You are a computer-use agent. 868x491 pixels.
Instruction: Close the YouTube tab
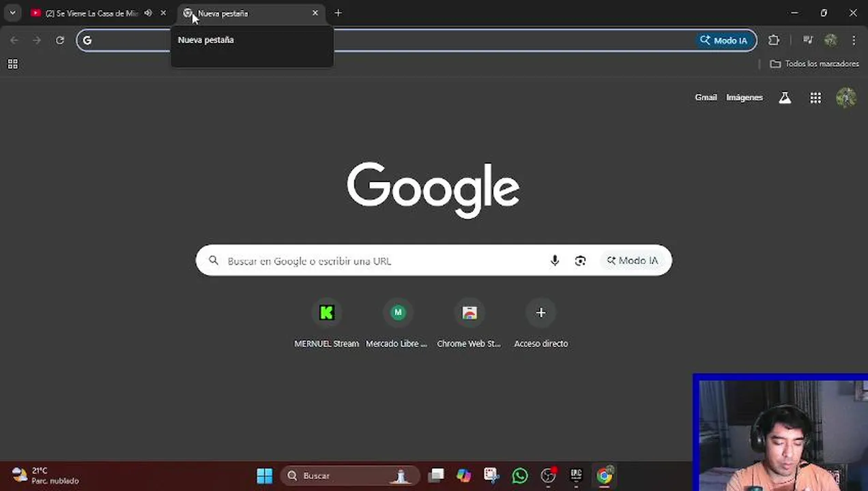coord(163,13)
